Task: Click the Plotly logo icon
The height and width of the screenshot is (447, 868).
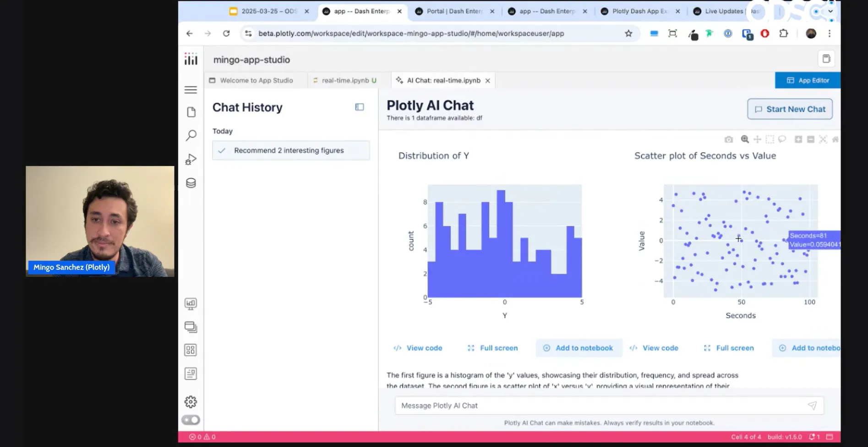Action: 191,59
